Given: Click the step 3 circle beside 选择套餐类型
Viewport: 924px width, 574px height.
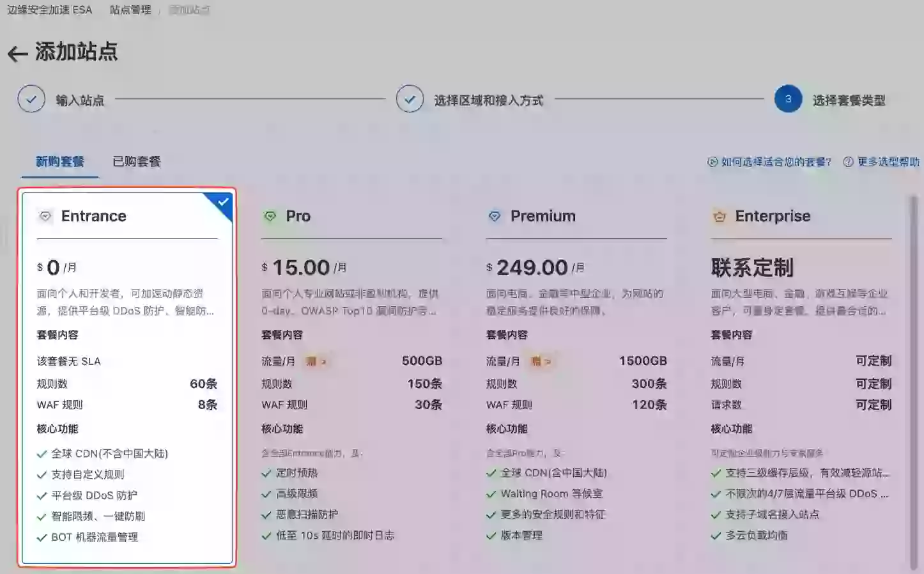Looking at the screenshot, I should pyautogui.click(x=788, y=100).
